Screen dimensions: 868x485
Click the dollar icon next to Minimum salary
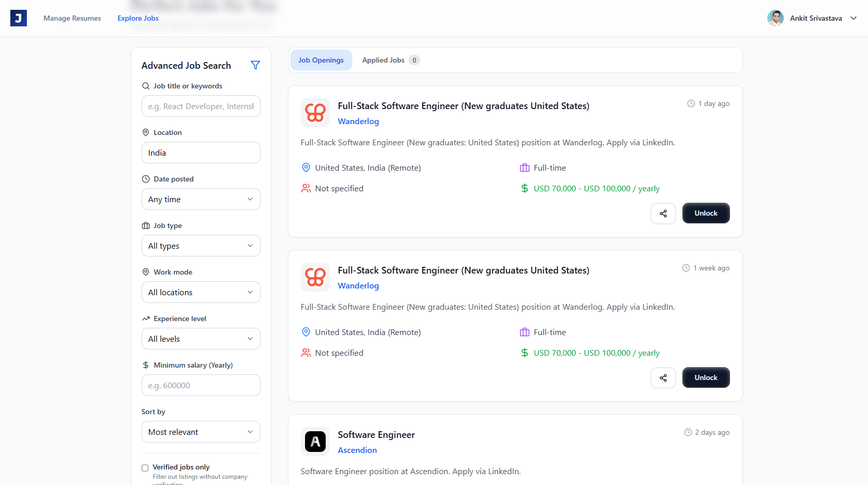(145, 365)
